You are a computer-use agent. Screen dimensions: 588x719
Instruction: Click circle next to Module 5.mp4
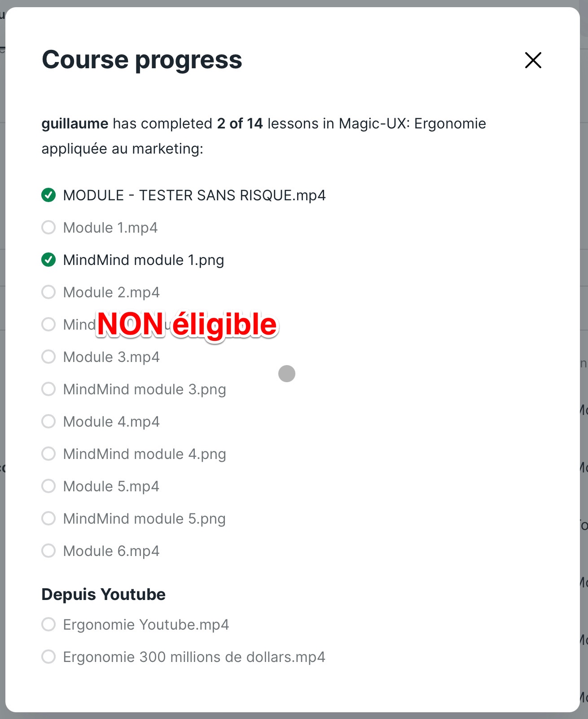[x=48, y=486]
